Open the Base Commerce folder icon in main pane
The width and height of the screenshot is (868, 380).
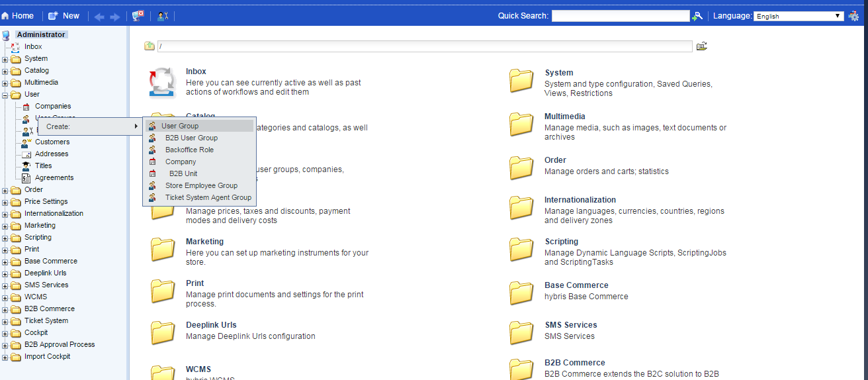coord(521,293)
